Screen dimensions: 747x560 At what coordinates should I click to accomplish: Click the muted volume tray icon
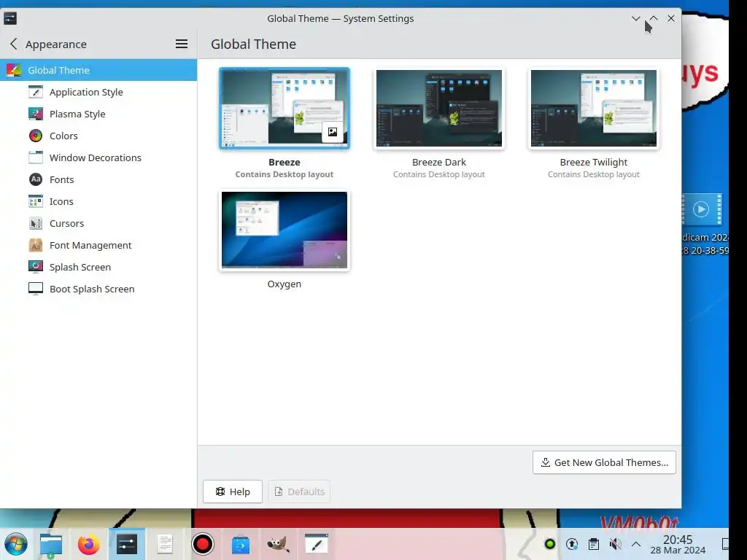pyautogui.click(x=615, y=544)
